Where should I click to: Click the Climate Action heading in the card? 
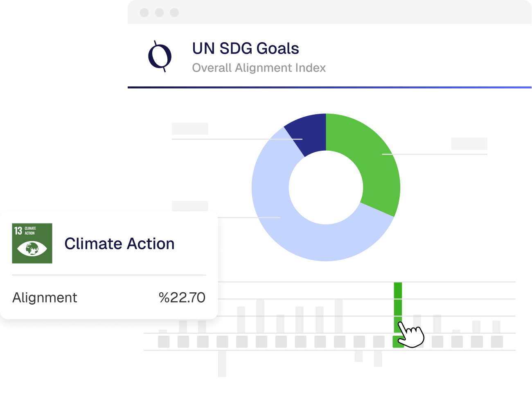point(119,244)
